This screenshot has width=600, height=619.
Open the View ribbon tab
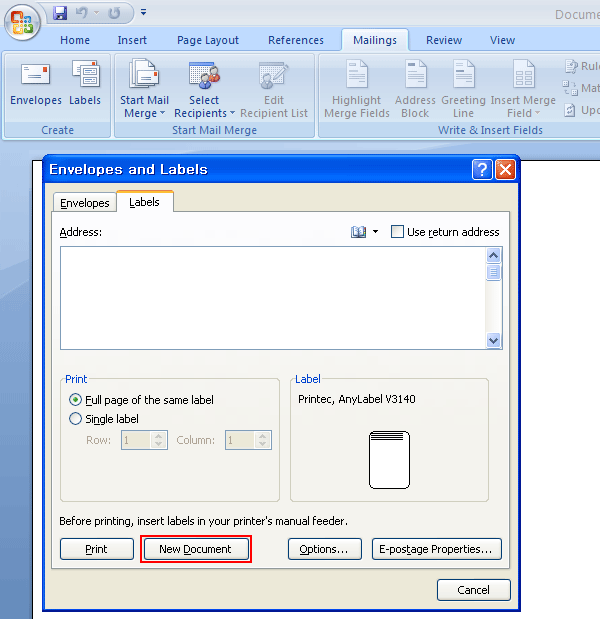pyautogui.click(x=502, y=40)
